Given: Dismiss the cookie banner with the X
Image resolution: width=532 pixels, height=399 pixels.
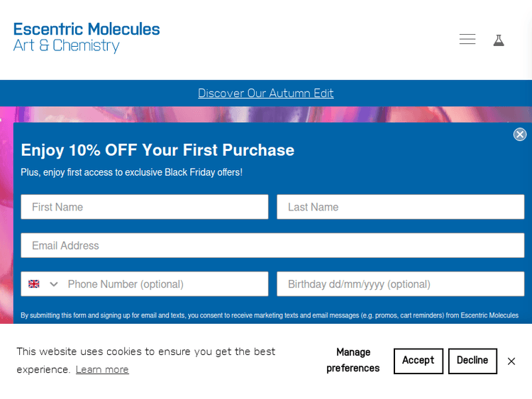Looking at the screenshot, I should (511, 361).
